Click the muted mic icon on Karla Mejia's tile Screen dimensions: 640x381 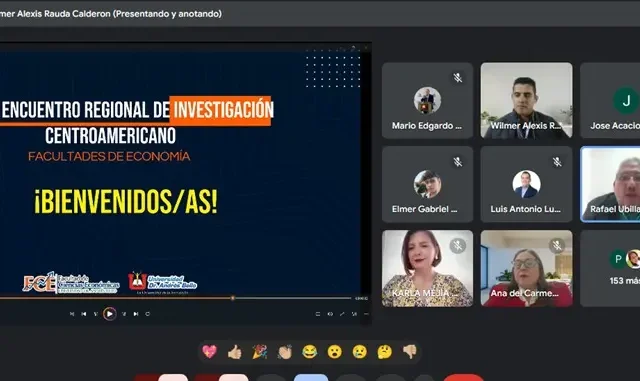pyautogui.click(x=458, y=245)
